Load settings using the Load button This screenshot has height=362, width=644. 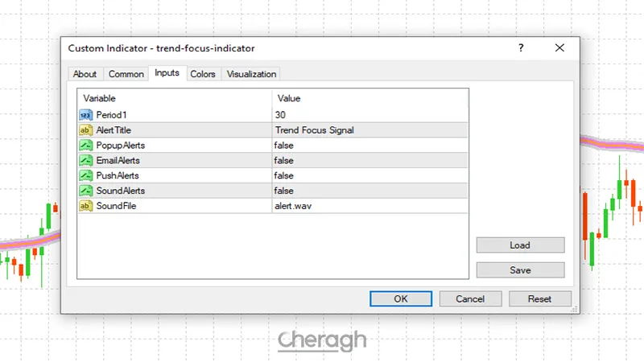(520, 245)
